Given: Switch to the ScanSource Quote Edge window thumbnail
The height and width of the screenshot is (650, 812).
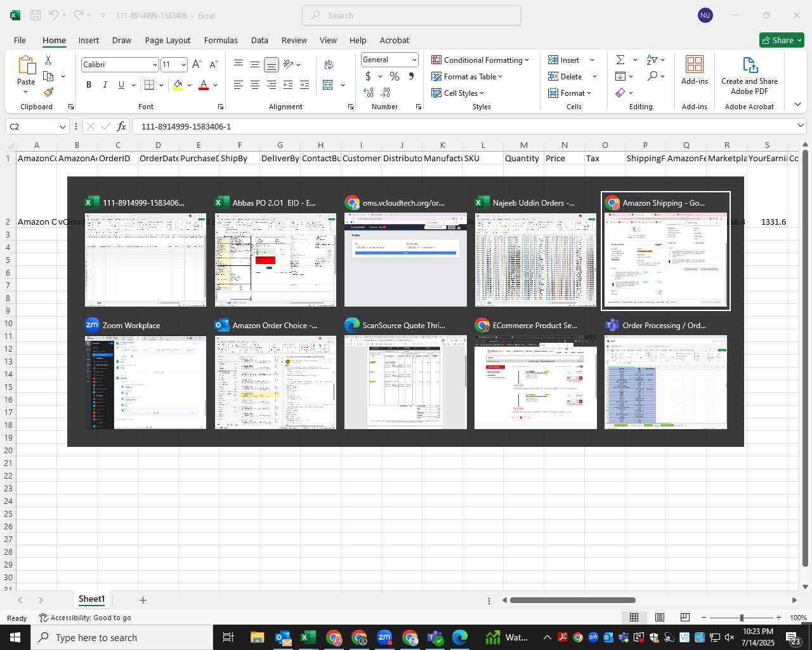Looking at the screenshot, I should coord(405,375).
